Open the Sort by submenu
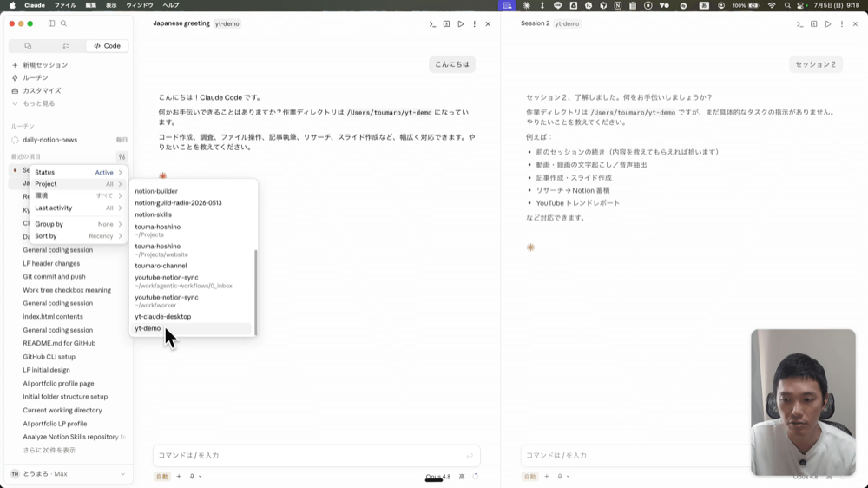The image size is (868, 488). pyautogui.click(x=78, y=236)
